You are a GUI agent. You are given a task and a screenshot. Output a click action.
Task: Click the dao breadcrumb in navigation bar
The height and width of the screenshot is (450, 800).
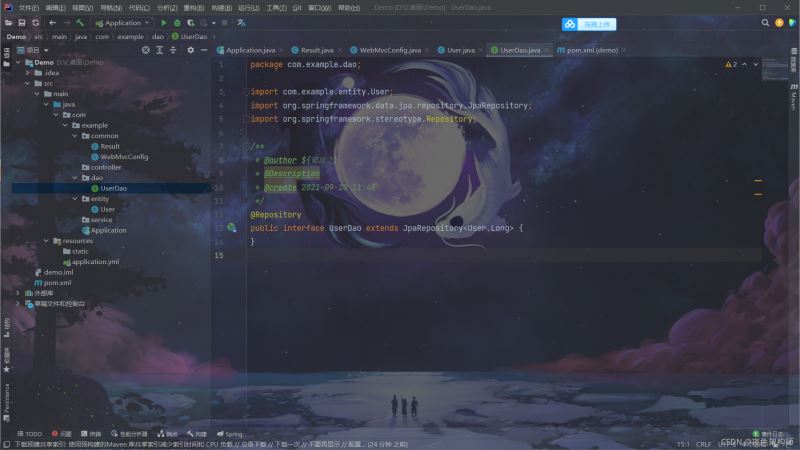tap(158, 37)
